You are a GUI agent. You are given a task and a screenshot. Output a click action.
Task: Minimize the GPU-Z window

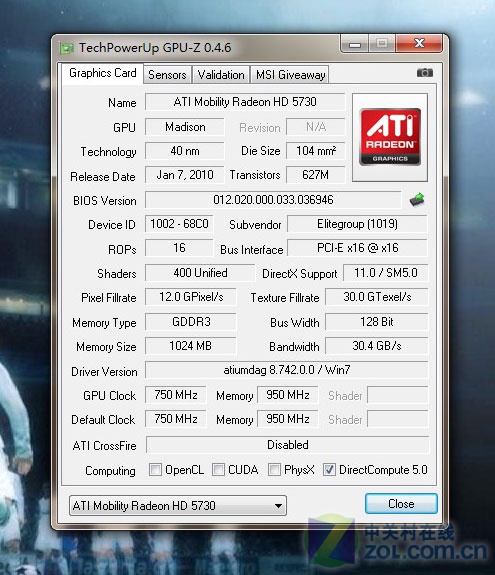point(354,44)
